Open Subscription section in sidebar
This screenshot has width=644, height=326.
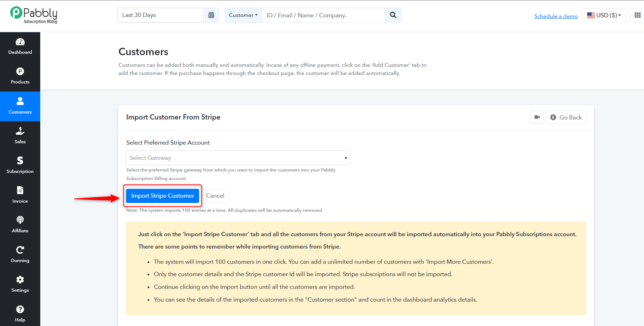coord(20,165)
